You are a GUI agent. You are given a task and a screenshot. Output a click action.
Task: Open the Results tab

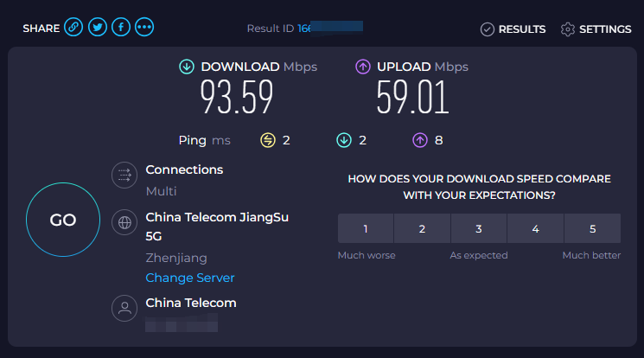pyautogui.click(x=513, y=29)
